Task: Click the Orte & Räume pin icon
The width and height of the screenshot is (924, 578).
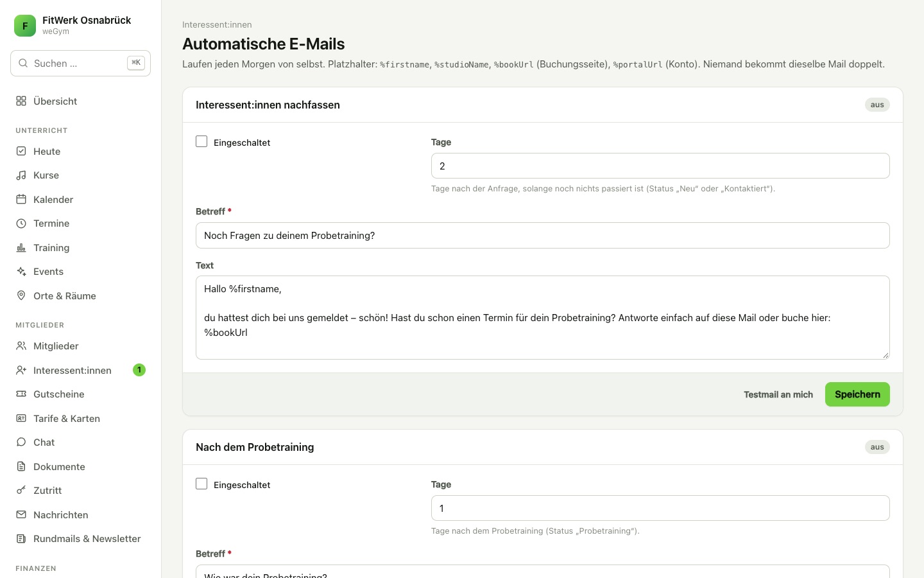Action: point(21,295)
